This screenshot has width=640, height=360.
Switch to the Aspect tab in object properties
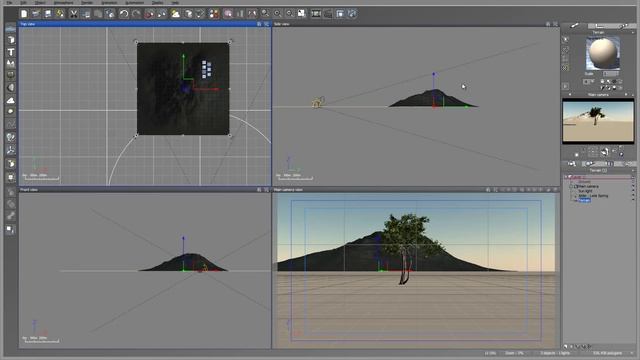tap(574, 26)
